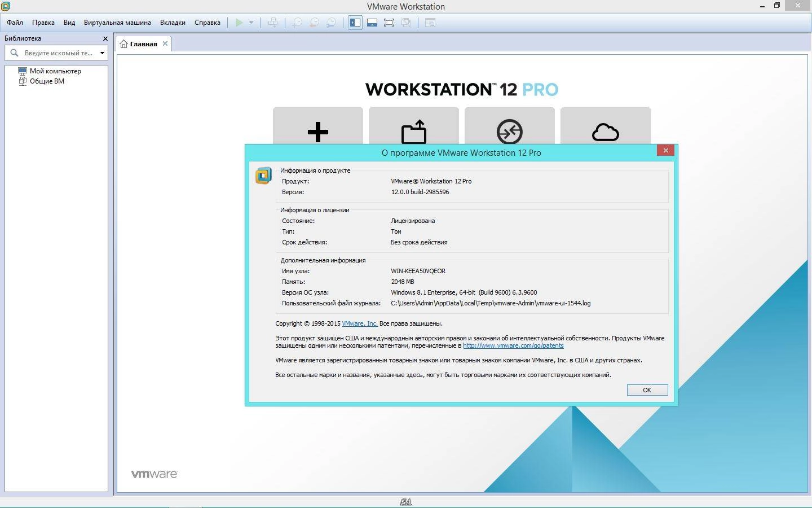Click the Open Virtual Machine folder tile
The image size is (812, 508).
pyautogui.click(x=414, y=126)
